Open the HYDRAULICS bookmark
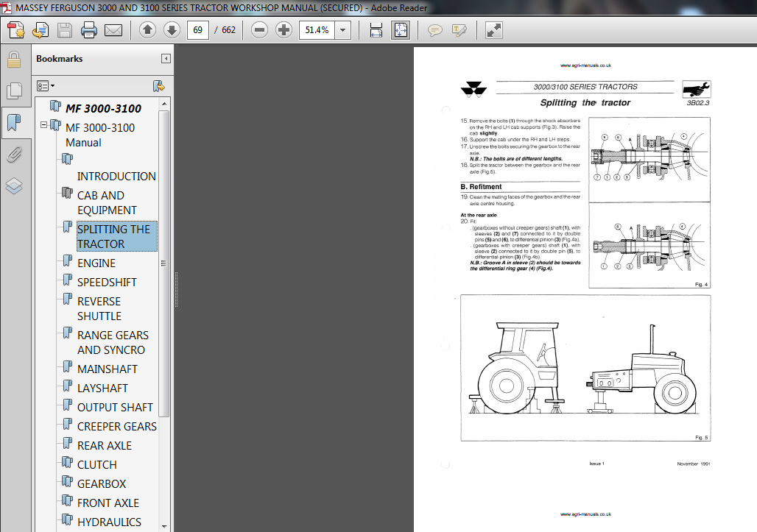The image size is (757, 532). (x=109, y=522)
